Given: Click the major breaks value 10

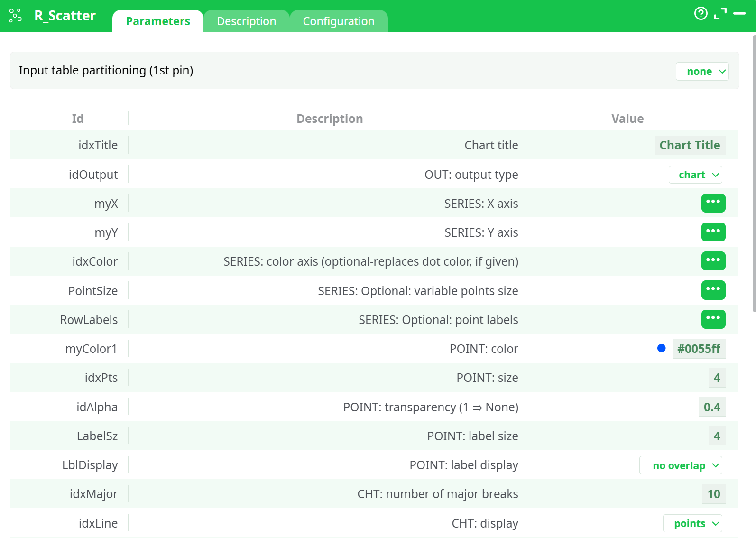Looking at the screenshot, I should 713,494.
